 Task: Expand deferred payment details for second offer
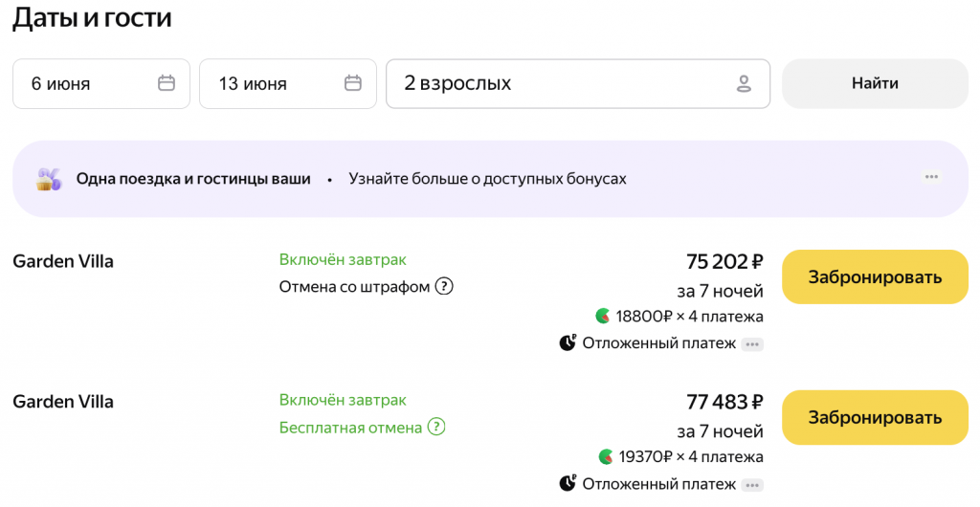tap(752, 485)
